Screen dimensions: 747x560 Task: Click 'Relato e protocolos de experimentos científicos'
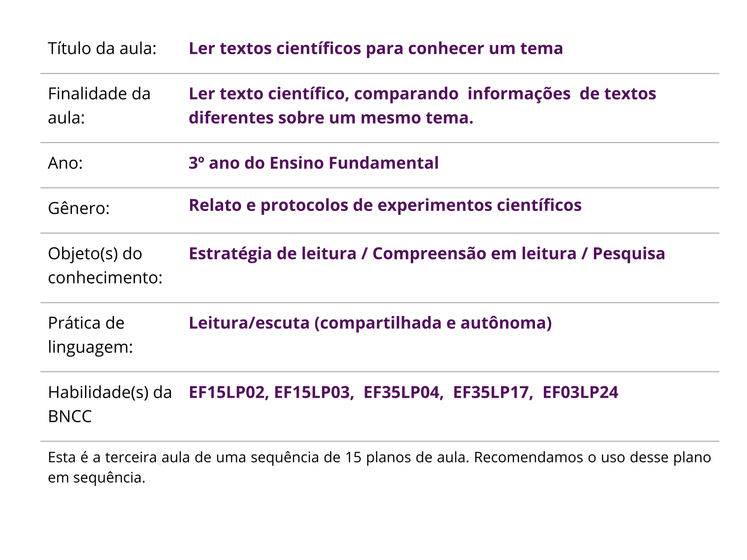[385, 205]
